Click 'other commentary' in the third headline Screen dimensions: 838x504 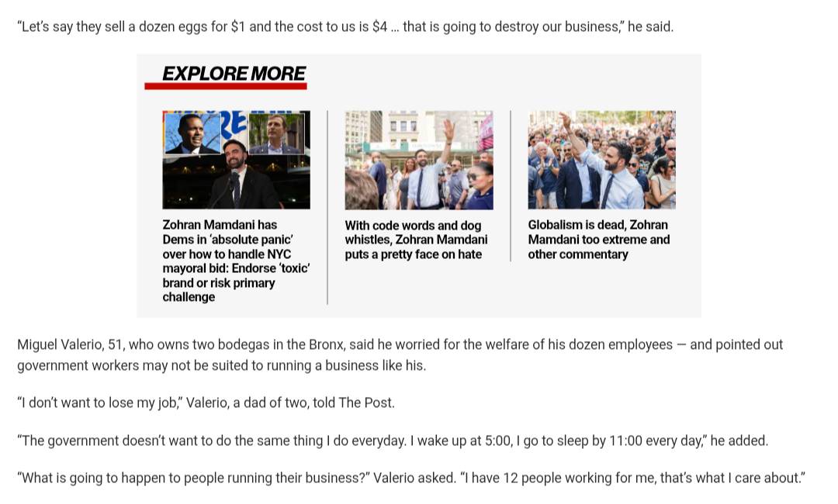[578, 254]
